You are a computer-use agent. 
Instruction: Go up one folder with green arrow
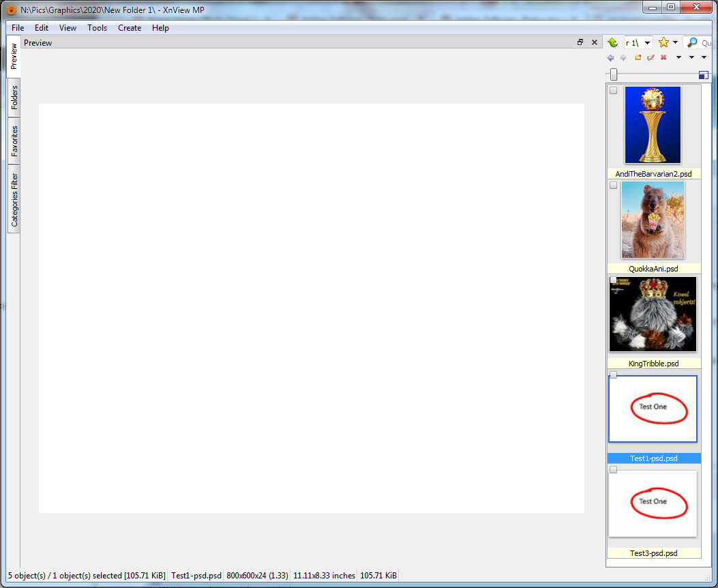click(613, 42)
